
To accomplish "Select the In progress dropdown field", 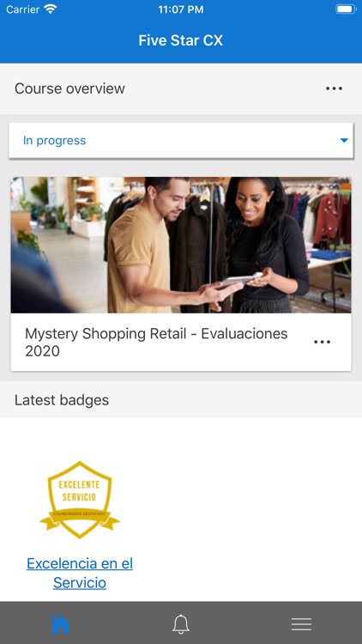I will (181, 141).
